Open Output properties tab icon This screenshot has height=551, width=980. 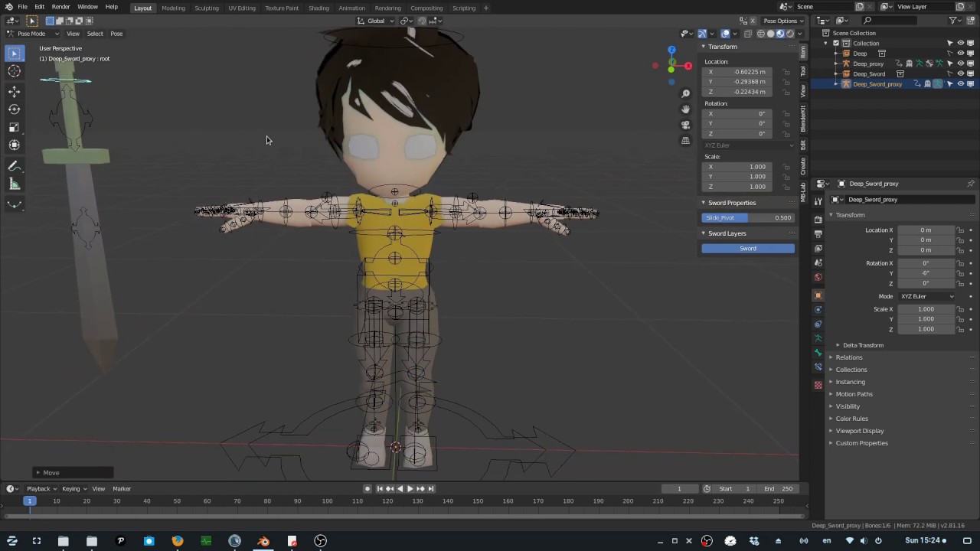point(818,233)
